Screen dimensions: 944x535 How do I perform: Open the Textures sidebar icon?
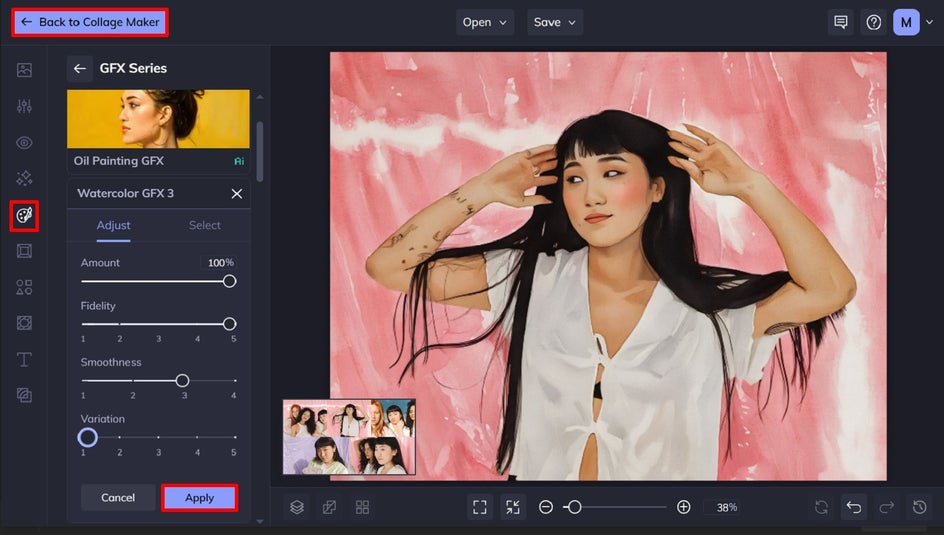24,323
